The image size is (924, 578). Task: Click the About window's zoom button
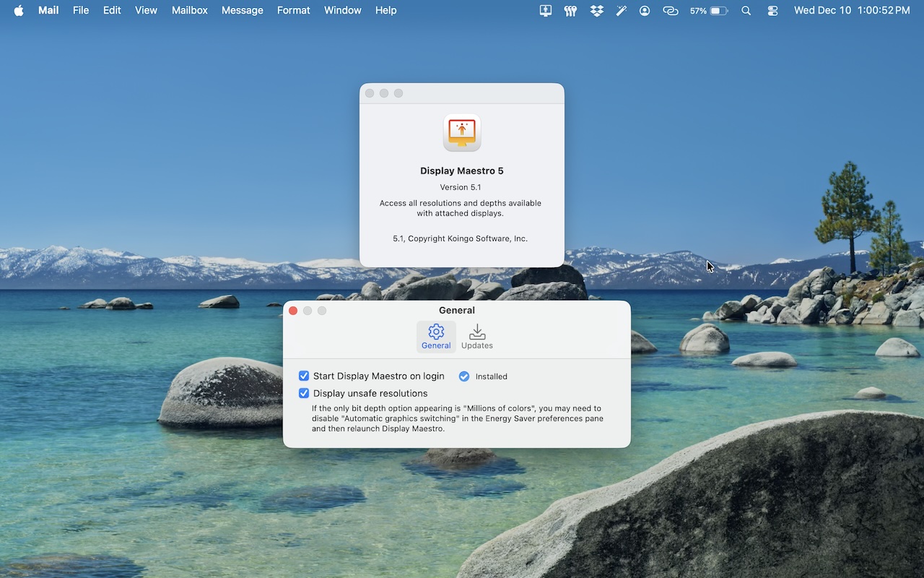(398, 93)
